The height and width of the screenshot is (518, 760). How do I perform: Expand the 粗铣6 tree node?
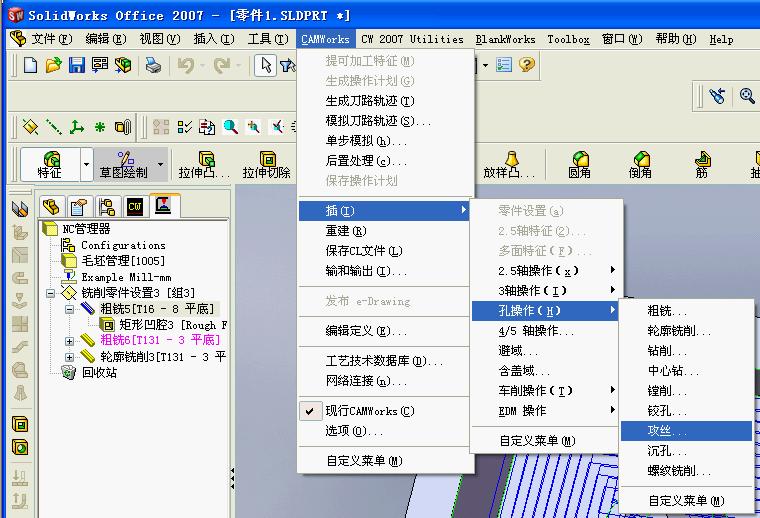69,341
